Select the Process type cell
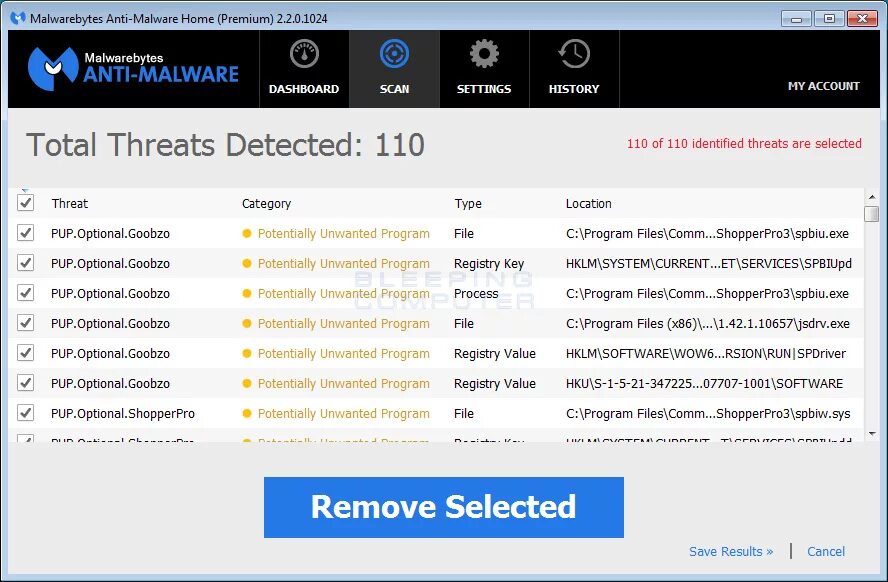Image resolution: width=888 pixels, height=582 pixels. 476,294
